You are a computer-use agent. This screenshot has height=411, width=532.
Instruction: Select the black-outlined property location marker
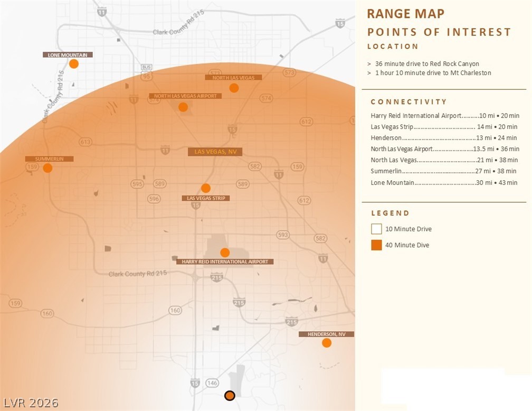(230, 396)
